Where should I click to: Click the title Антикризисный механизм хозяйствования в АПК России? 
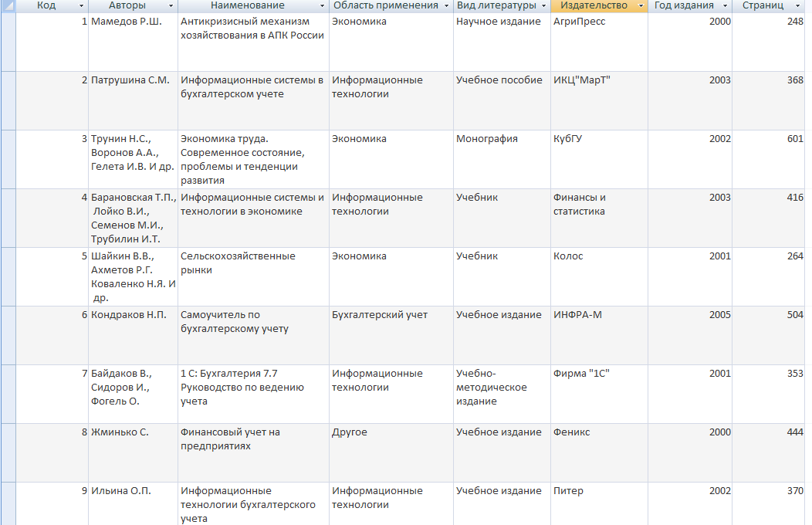pyautogui.click(x=253, y=42)
